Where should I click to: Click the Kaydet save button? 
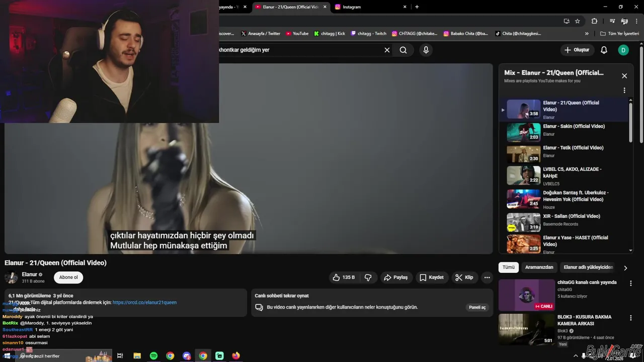[x=432, y=278]
